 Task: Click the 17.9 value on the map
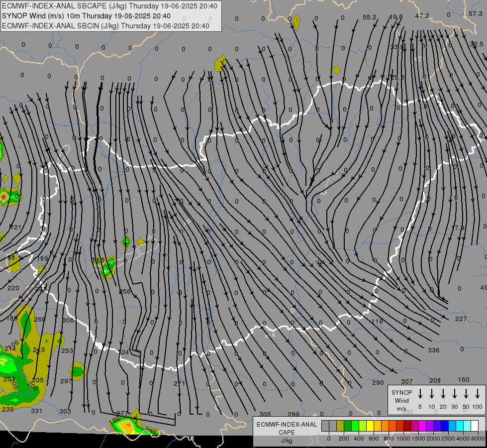click(x=458, y=227)
